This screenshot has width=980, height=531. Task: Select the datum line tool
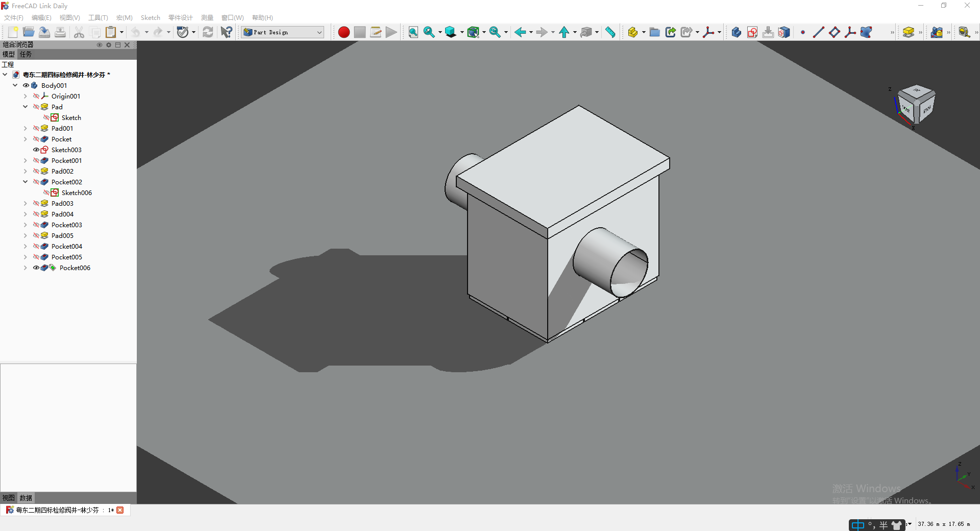click(818, 32)
